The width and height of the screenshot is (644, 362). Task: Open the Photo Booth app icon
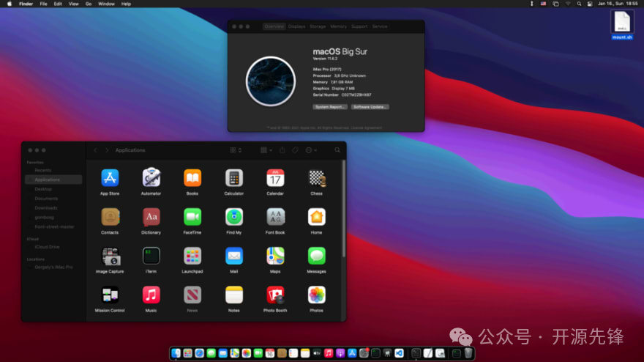pos(275,295)
